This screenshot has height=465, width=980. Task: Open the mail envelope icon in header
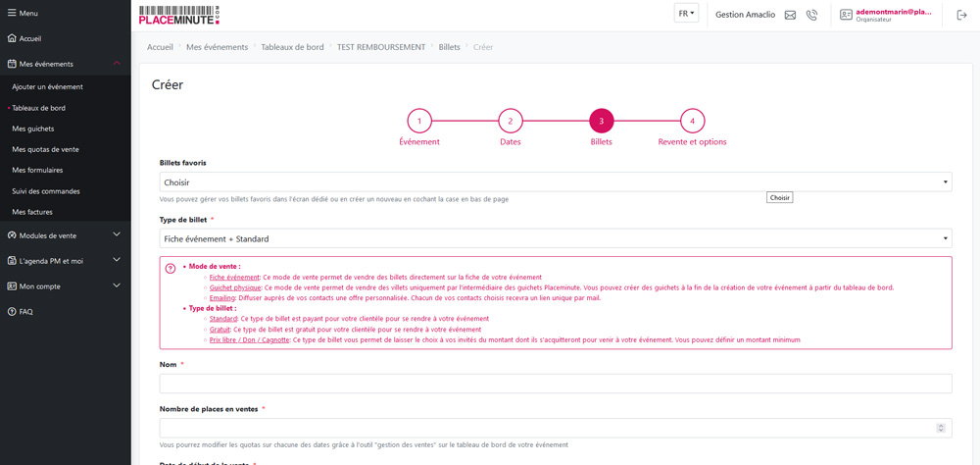point(790,15)
